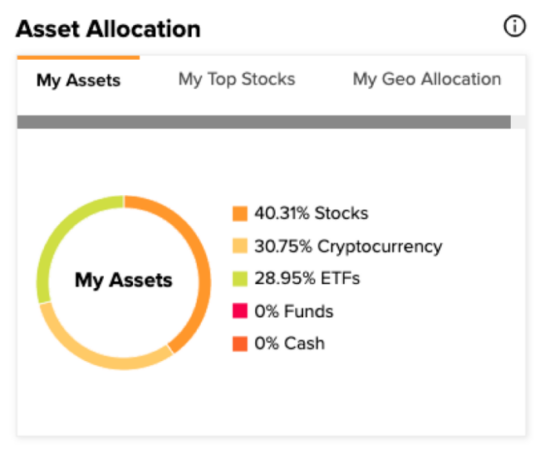This screenshot has height=454, width=540.
Task: Click the red Funds legend swatch
Action: (240, 311)
